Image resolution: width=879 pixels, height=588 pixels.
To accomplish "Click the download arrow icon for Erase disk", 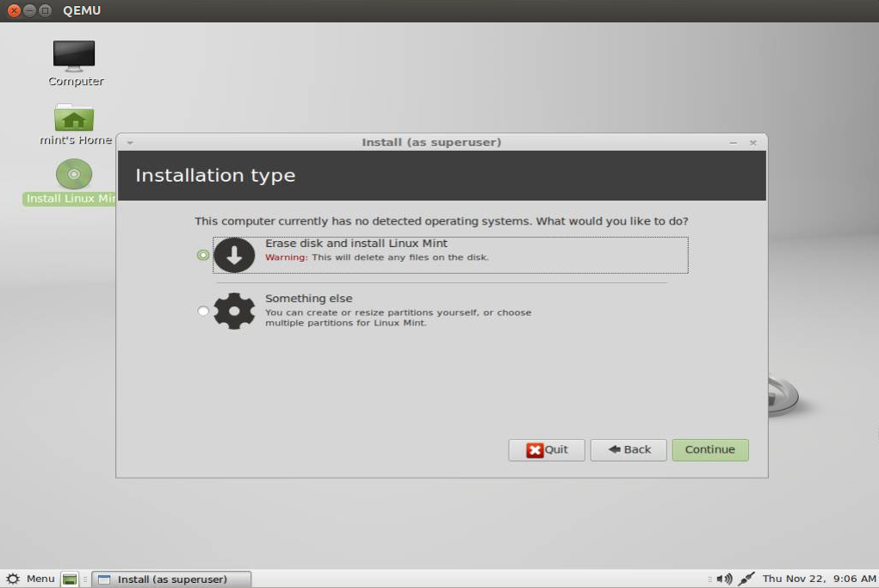I will pyautogui.click(x=234, y=255).
